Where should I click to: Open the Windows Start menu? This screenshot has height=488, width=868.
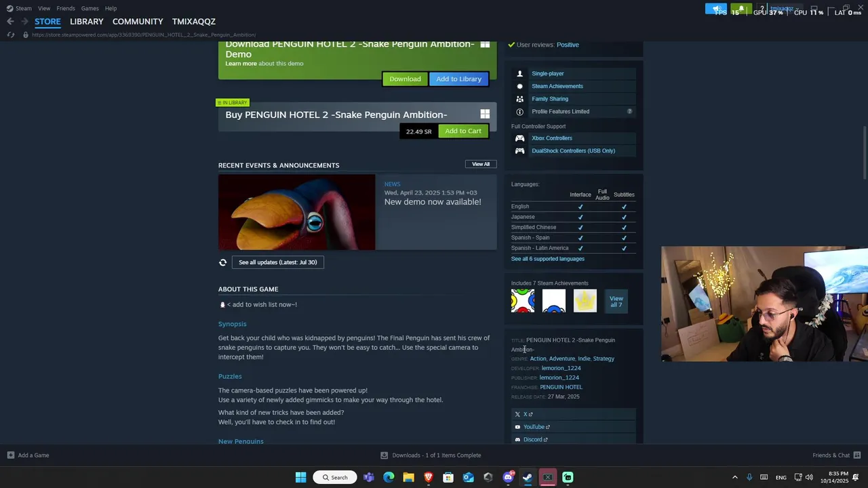coord(300,477)
